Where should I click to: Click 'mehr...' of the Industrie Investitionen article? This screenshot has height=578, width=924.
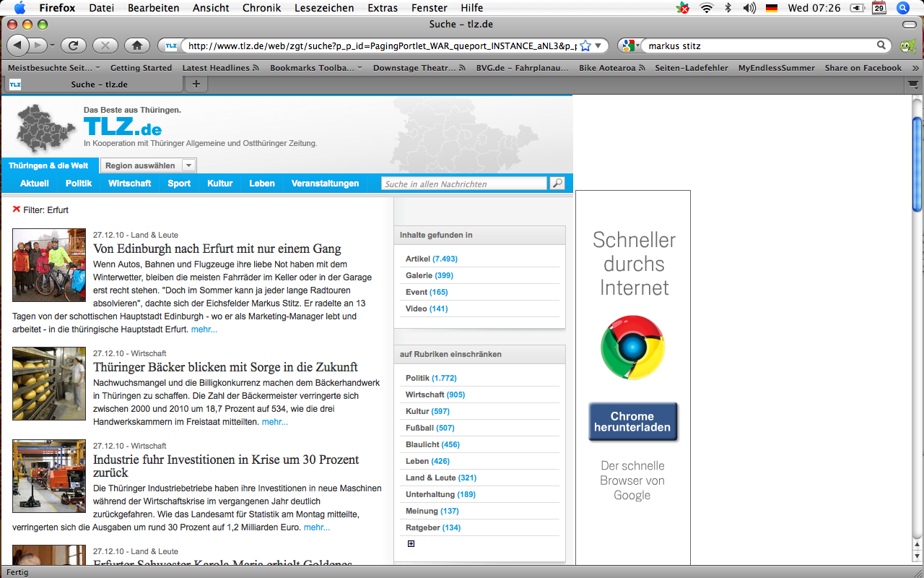tap(317, 527)
